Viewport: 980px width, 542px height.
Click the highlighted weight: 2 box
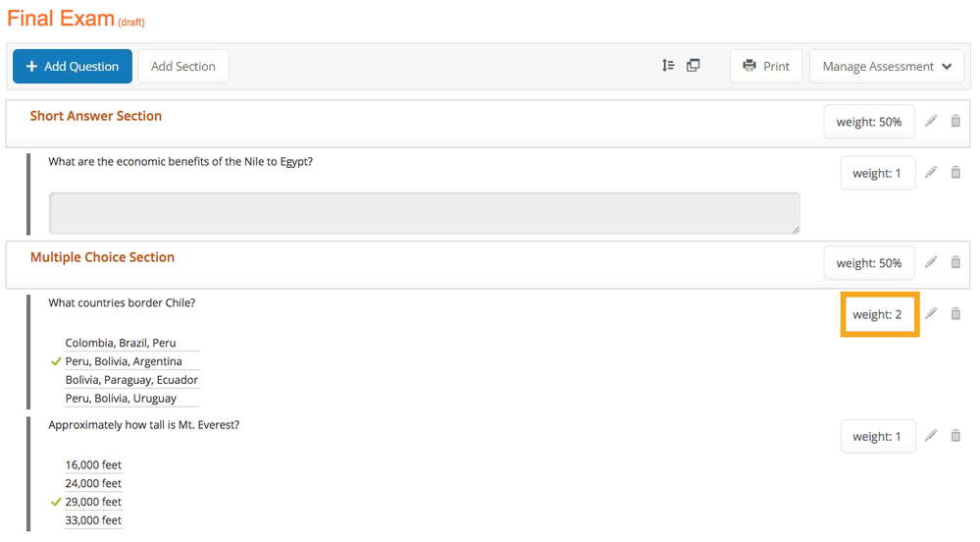tap(879, 314)
